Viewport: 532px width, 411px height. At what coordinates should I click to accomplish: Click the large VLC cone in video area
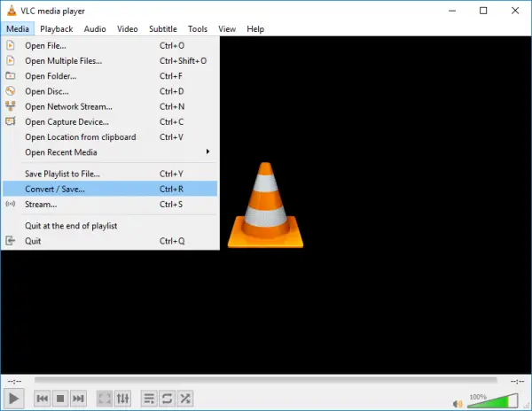[x=266, y=205]
